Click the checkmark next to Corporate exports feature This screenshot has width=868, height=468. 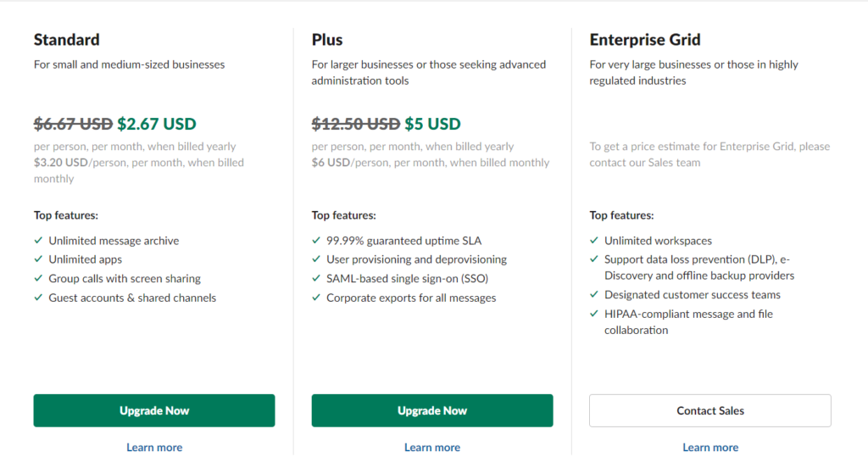click(x=316, y=298)
